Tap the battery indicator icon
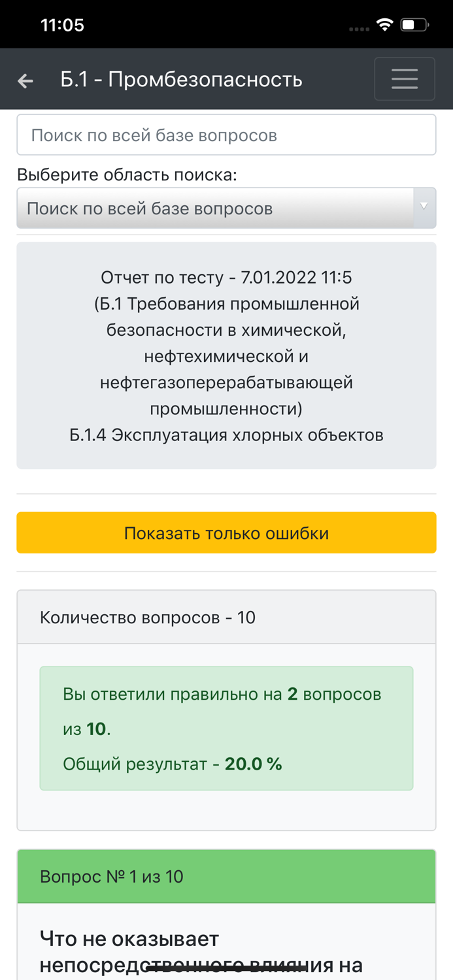The width and height of the screenshot is (453, 980). (413, 24)
